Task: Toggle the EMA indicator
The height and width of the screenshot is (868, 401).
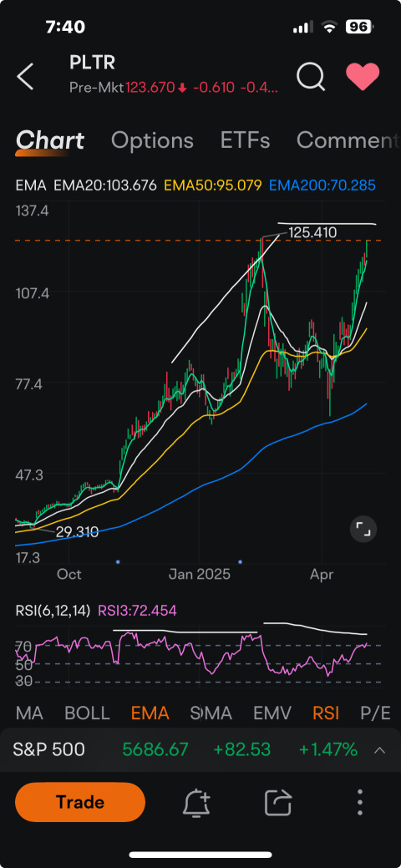Action: tap(150, 713)
